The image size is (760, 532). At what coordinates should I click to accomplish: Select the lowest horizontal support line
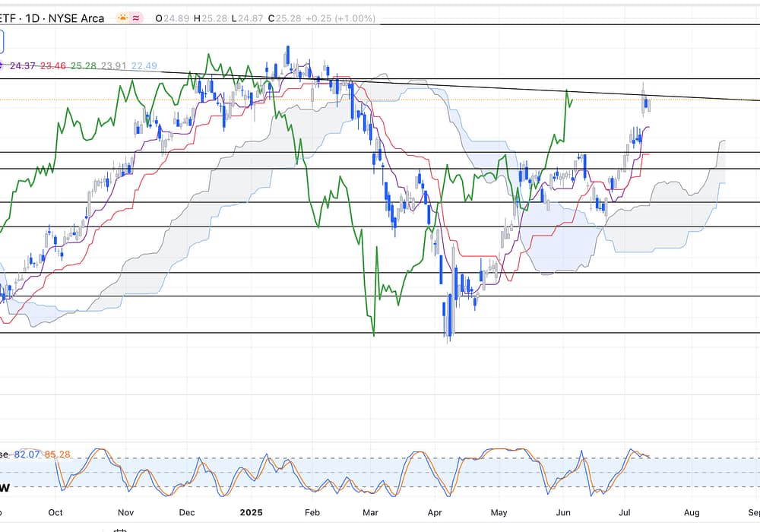(228, 333)
